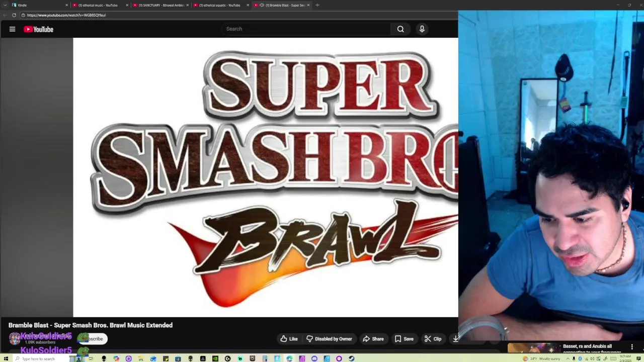Open the Windows Start menu

coord(6,358)
